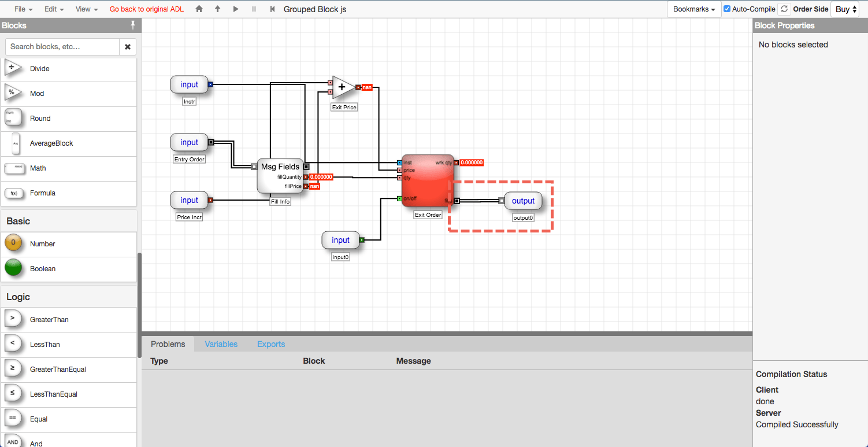Click the Exit Price label

click(344, 107)
